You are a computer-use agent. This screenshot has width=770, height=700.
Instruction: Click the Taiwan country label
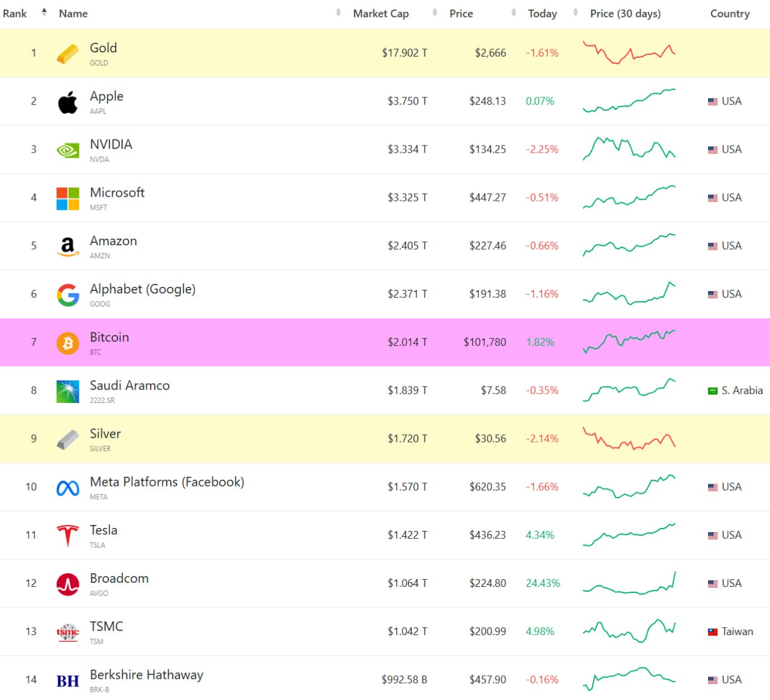[x=738, y=631]
